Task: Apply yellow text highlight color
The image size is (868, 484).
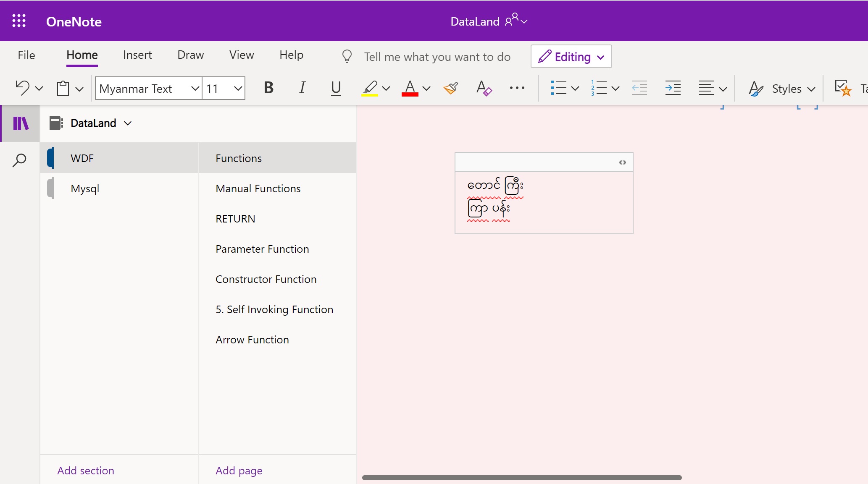Action: pyautogui.click(x=370, y=88)
